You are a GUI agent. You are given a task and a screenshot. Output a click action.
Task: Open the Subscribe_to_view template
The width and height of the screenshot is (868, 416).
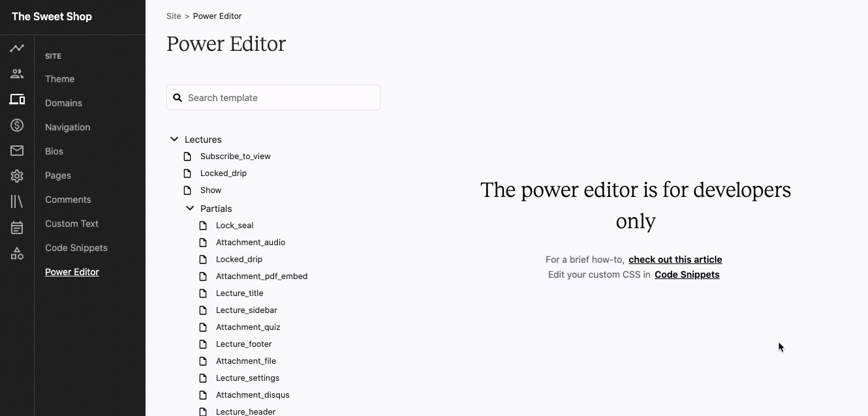click(235, 156)
